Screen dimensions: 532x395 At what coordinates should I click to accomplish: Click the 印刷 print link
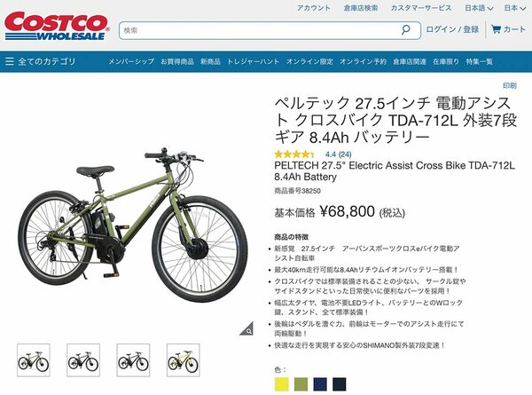click(510, 85)
